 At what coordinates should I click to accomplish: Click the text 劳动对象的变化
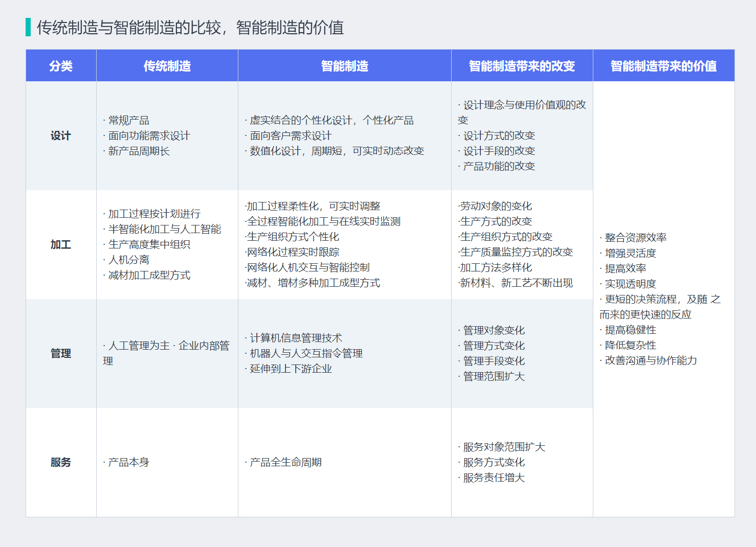coord(495,207)
